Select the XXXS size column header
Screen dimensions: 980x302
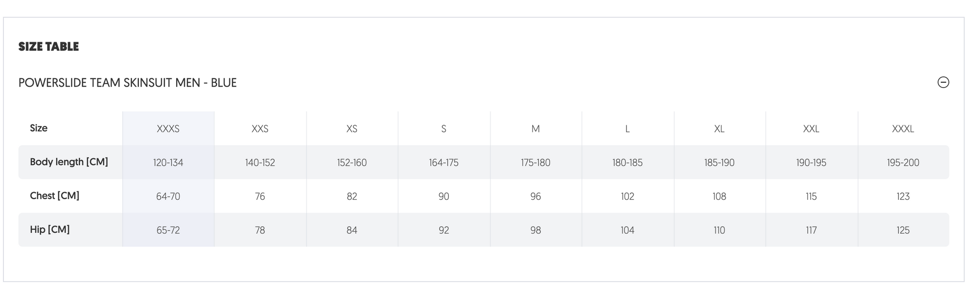click(168, 129)
